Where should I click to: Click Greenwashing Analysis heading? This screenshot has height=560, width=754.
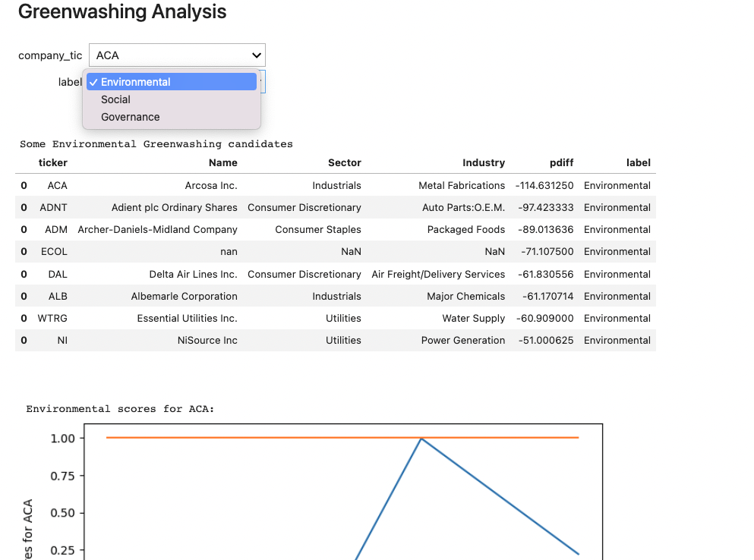click(122, 12)
